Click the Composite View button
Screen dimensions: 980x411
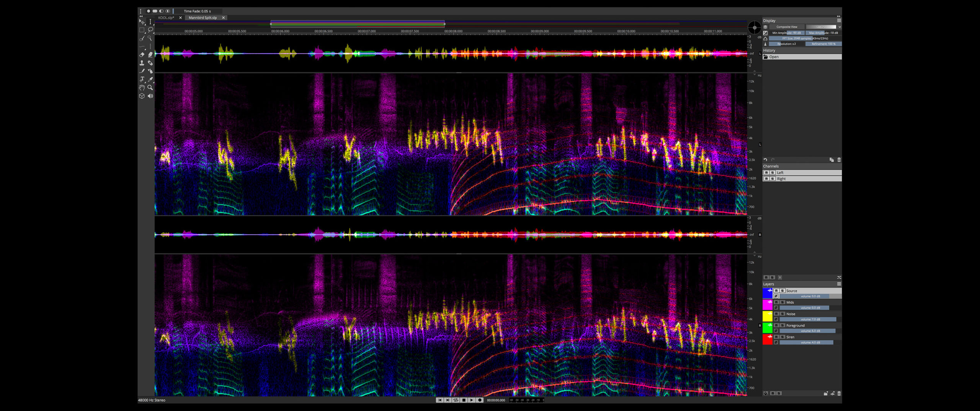(x=786, y=27)
